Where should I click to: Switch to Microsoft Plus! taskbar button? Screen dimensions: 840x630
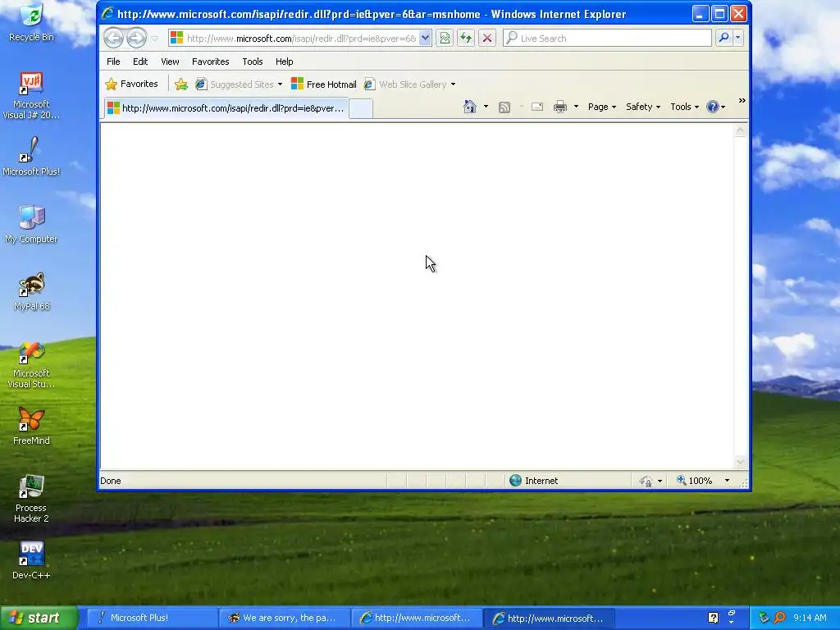[152, 619]
